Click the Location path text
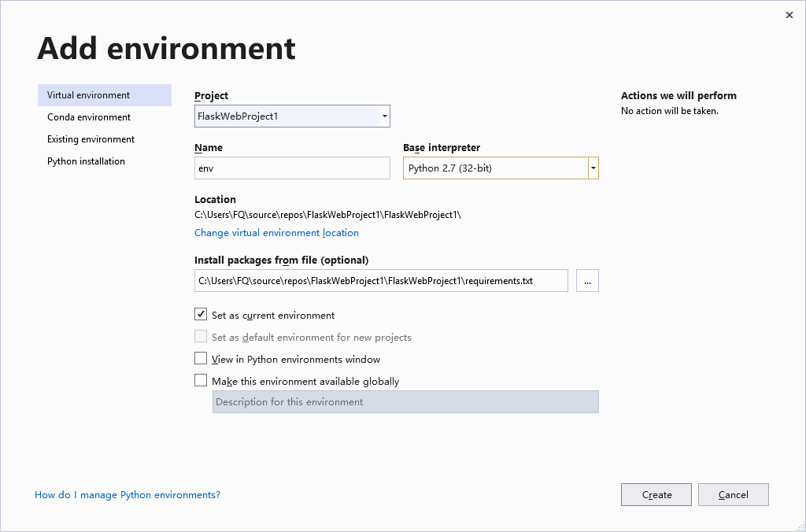This screenshot has height=532, width=806. (328, 215)
